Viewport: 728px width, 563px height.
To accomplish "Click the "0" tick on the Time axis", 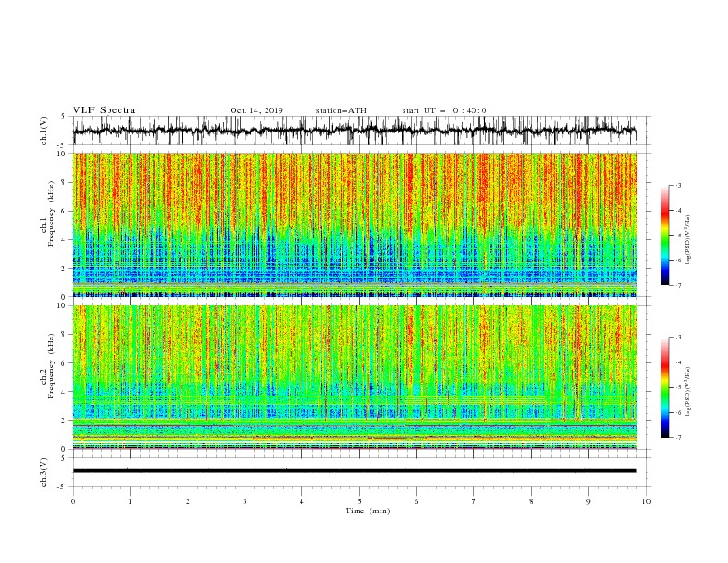I will coord(73,501).
